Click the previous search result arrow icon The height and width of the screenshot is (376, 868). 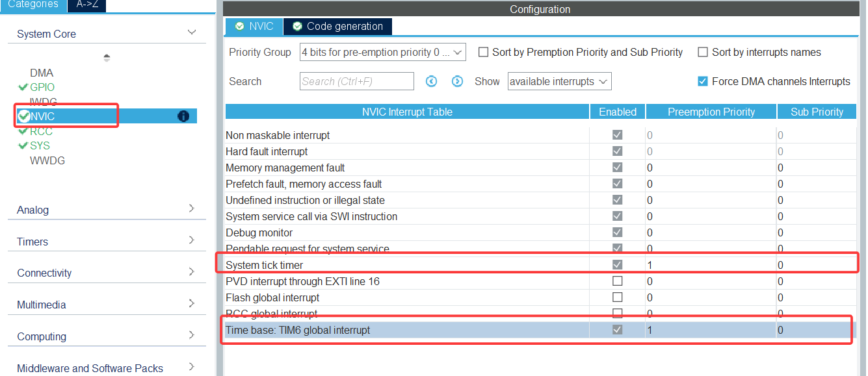tap(431, 81)
